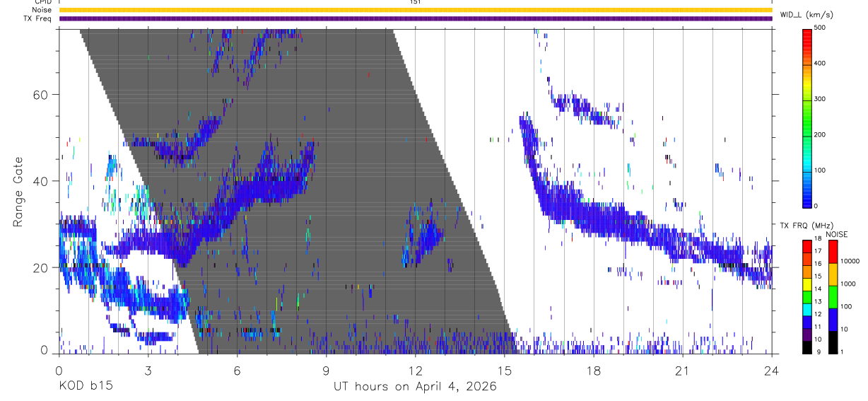Click the '6' UT hour tick label
Image resolution: width=868 pixels, height=401 pixels.
(237, 370)
